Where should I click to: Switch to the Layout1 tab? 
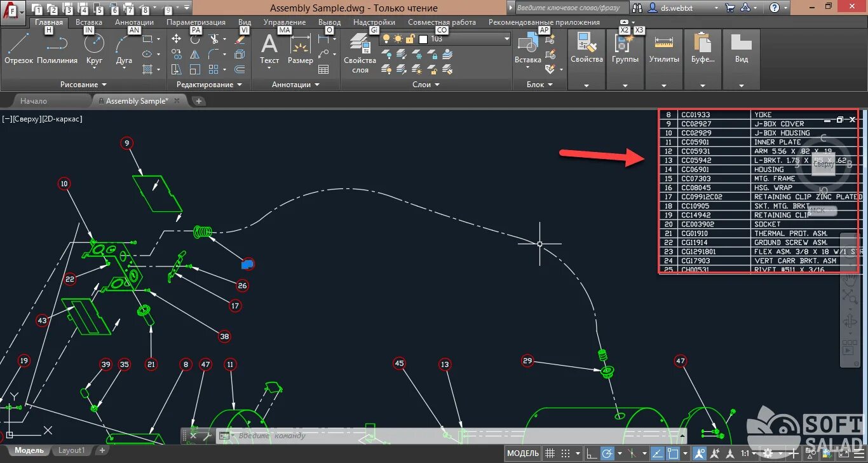click(x=71, y=450)
